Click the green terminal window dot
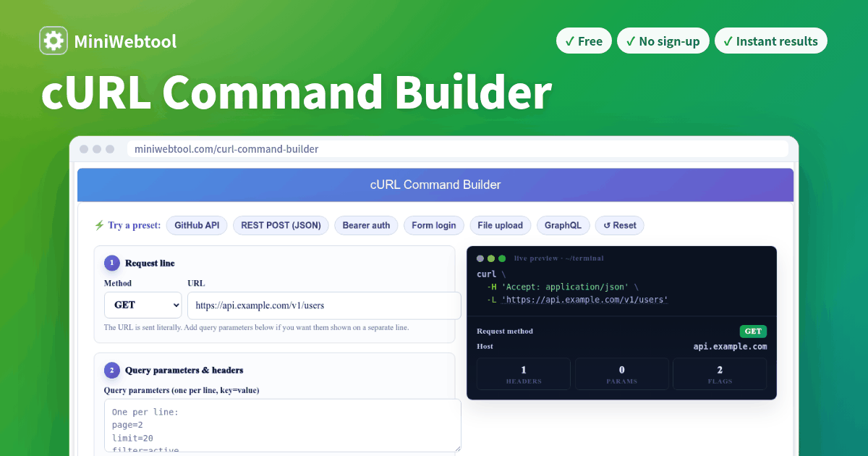This screenshot has height=456, width=868. click(x=502, y=258)
